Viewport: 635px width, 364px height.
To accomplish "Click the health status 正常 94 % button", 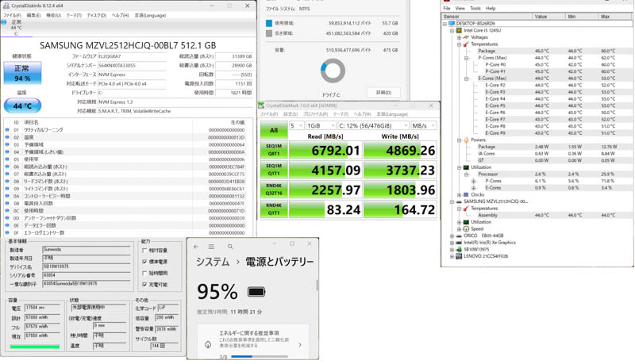I will point(22,73).
